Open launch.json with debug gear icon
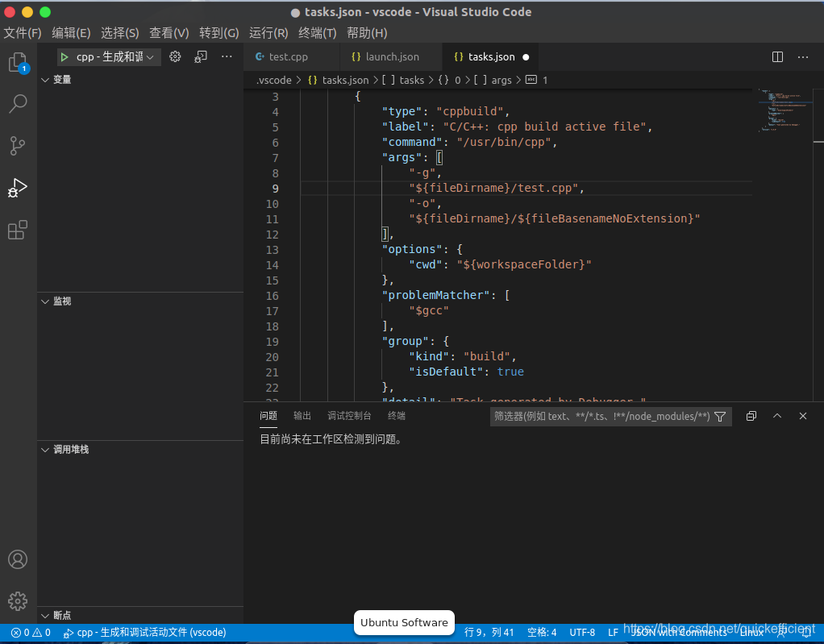 coord(175,56)
